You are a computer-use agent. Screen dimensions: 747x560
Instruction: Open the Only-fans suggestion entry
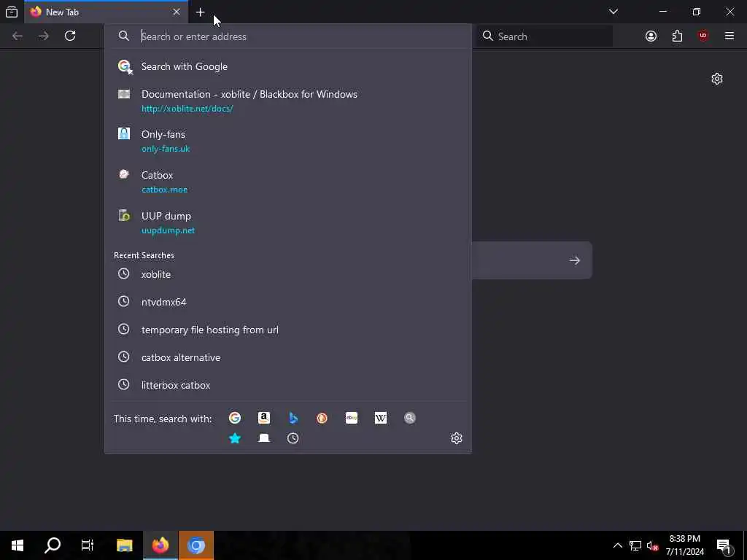point(287,141)
